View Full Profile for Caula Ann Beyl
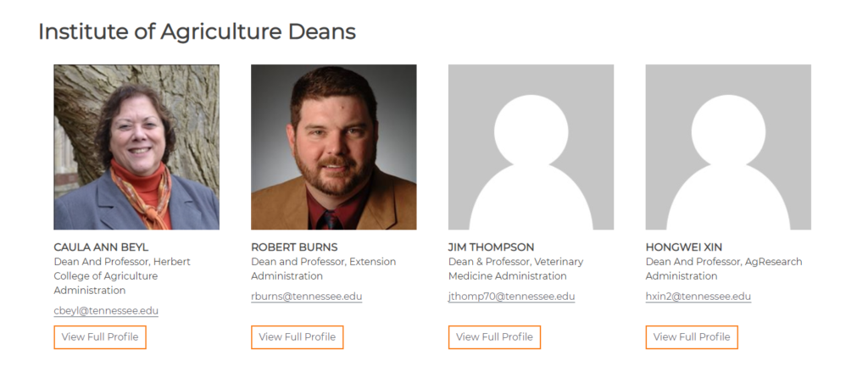 pyautogui.click(x=100, y=337)
